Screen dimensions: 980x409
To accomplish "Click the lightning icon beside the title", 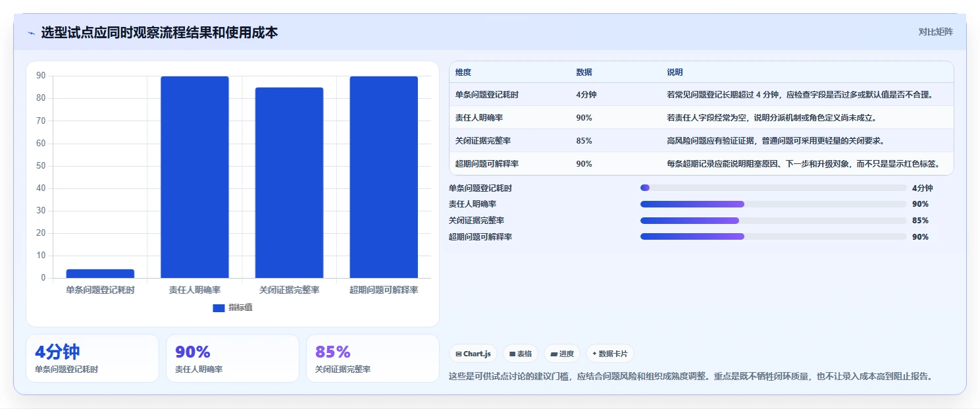I will [x=32, y=33].
